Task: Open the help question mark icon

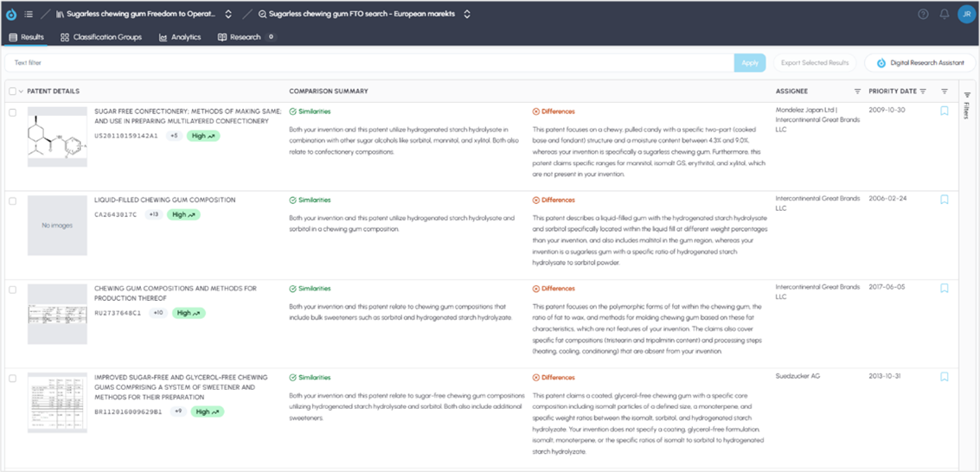Action: [923, 15]
